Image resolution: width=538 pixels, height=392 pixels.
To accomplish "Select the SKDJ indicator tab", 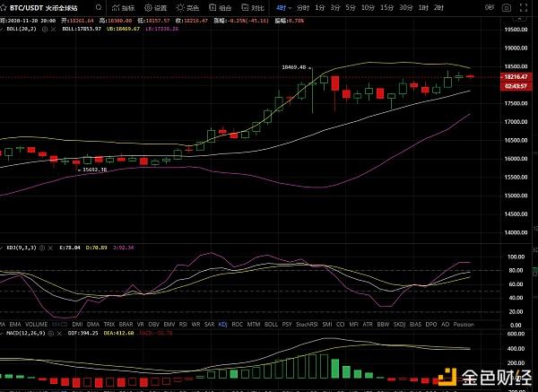I will click(x=399, y=325).
